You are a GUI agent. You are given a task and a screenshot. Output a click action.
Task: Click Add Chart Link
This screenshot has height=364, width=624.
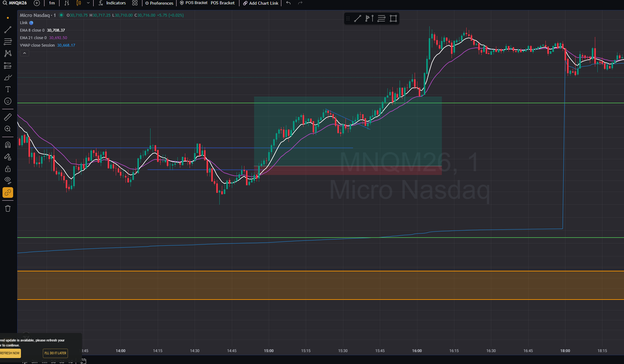click(x=261, y=3)
